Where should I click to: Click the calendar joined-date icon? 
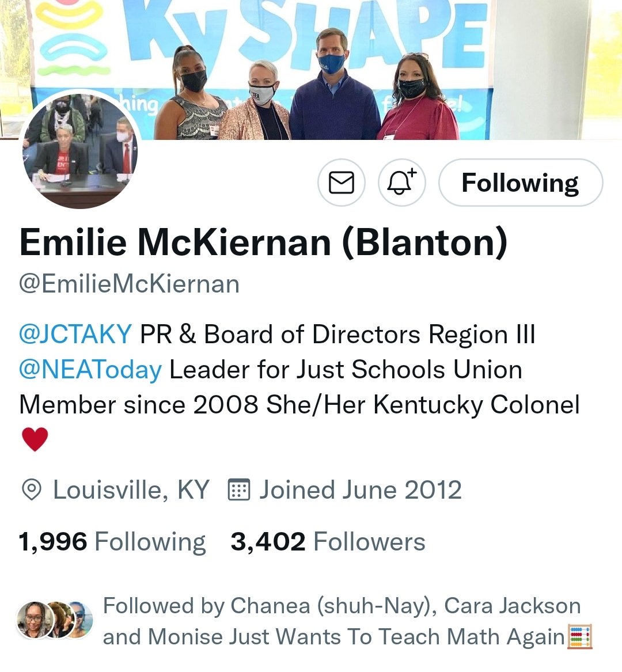click(x=238, y=489)
